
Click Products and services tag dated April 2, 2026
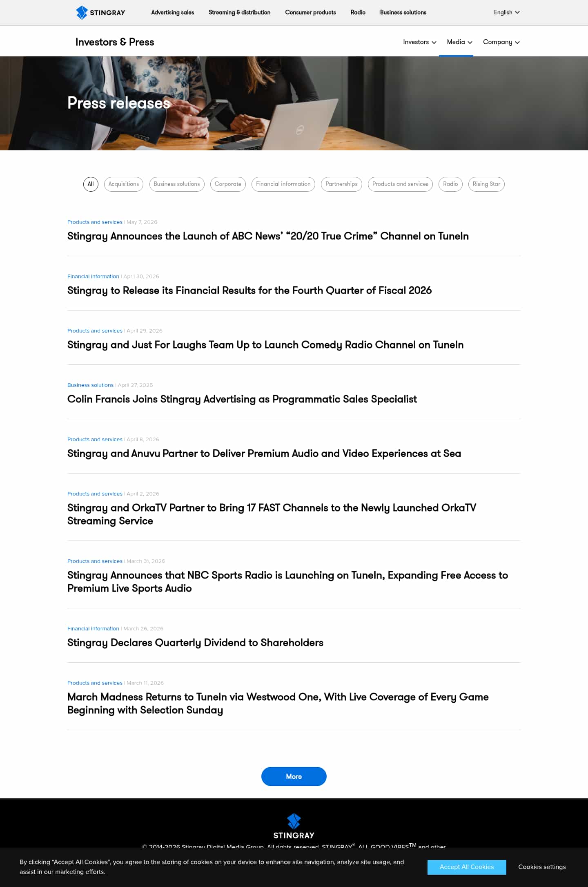point(95,494)
